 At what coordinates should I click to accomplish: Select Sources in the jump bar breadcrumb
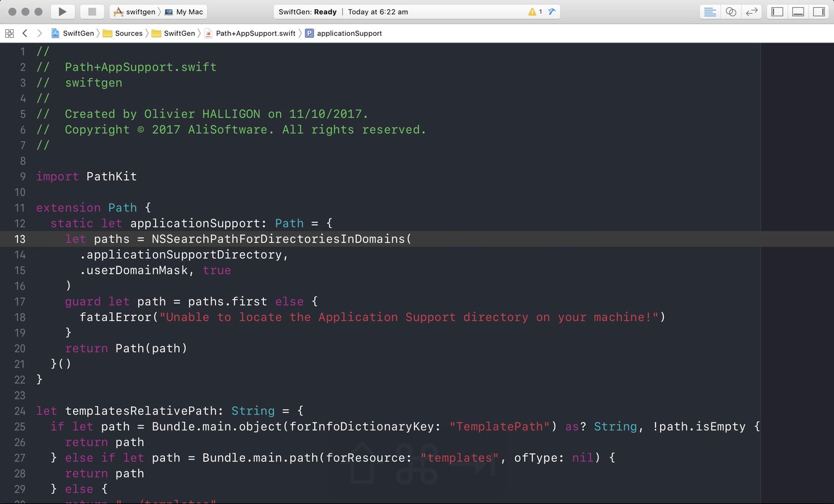[128, 33]
